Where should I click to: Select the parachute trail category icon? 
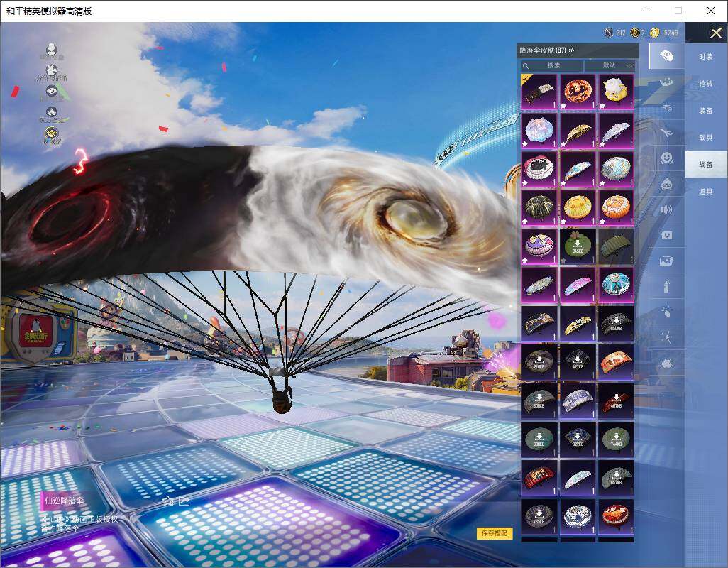click(x=666, y=82)
